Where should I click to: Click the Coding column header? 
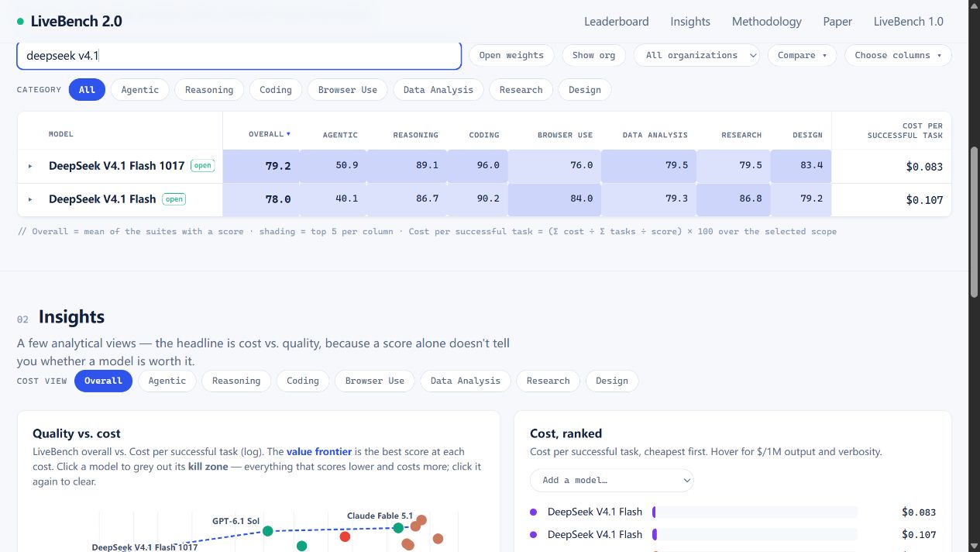click(484, 135)
